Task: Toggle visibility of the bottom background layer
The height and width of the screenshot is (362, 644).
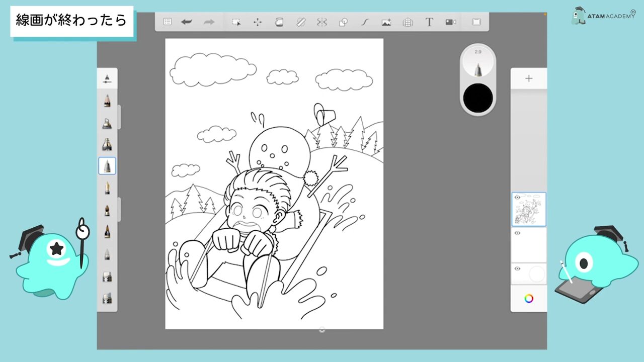Action: tap(517, 268)
